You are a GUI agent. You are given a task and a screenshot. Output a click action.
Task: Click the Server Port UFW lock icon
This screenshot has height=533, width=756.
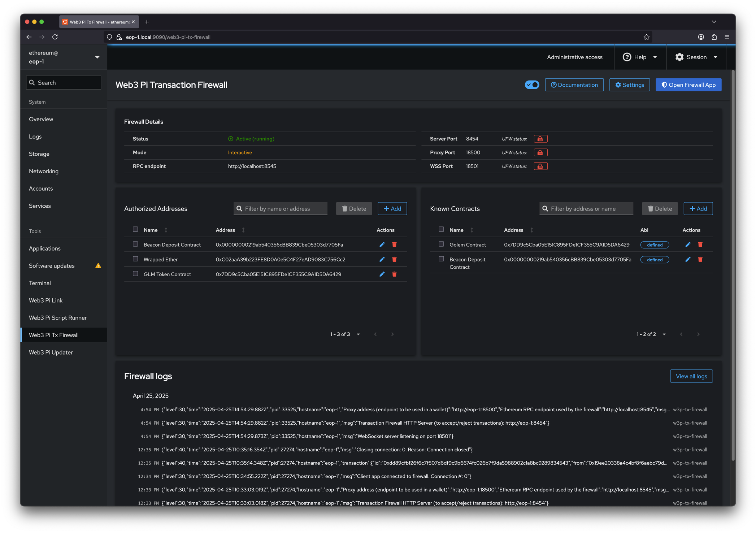[x=540, y=139]
